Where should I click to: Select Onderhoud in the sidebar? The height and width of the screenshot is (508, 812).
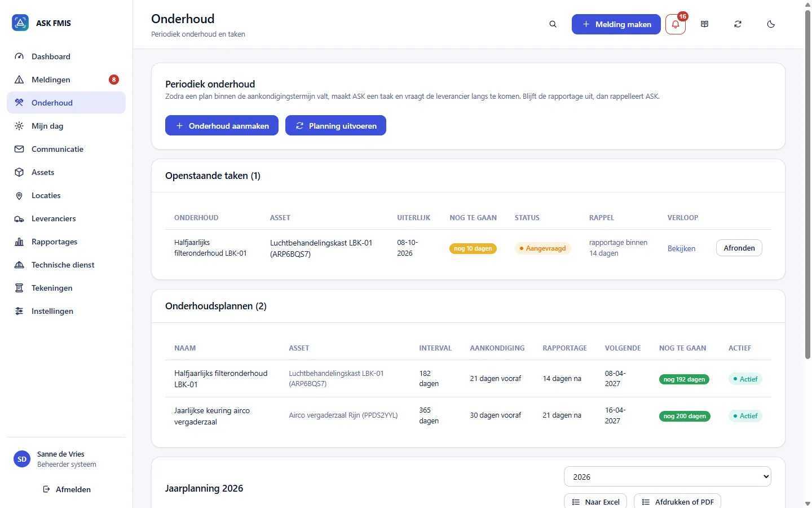(x=66, y=103)
